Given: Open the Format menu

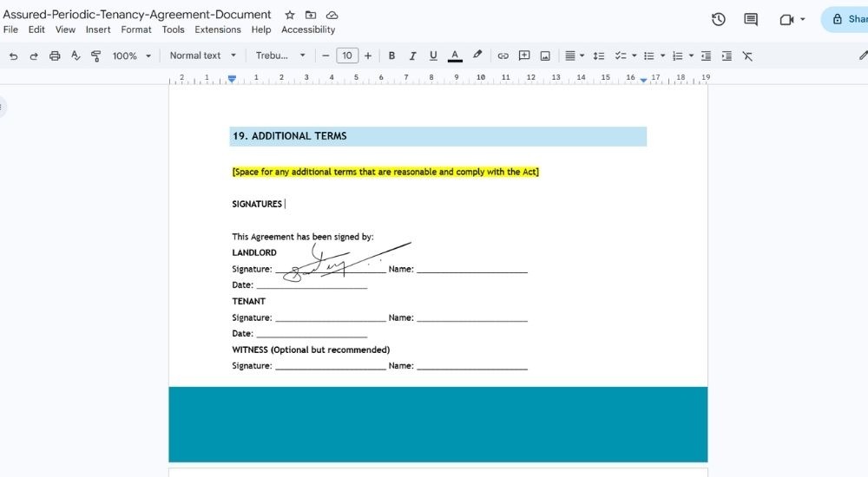Looking at the screenshot, I should [136, 29].
